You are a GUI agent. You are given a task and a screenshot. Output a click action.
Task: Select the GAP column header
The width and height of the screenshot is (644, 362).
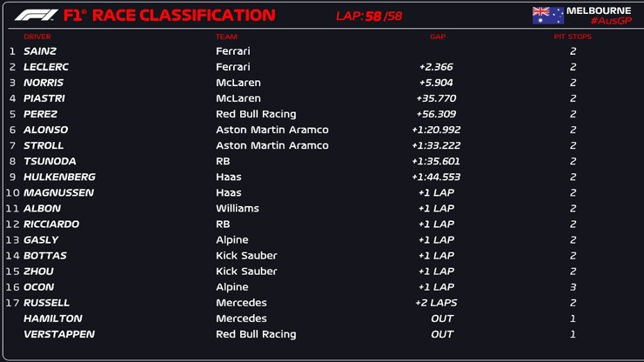(438, 37)
